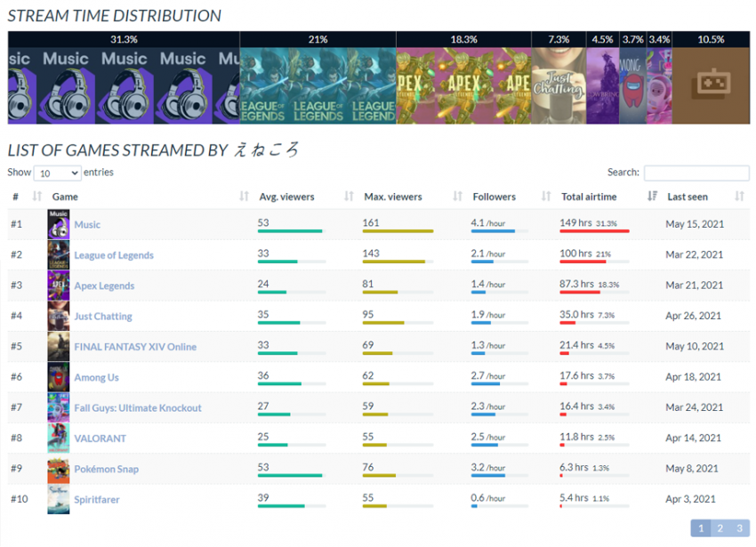
Task: Click the Followers column header label
Action: pos(495,197)
